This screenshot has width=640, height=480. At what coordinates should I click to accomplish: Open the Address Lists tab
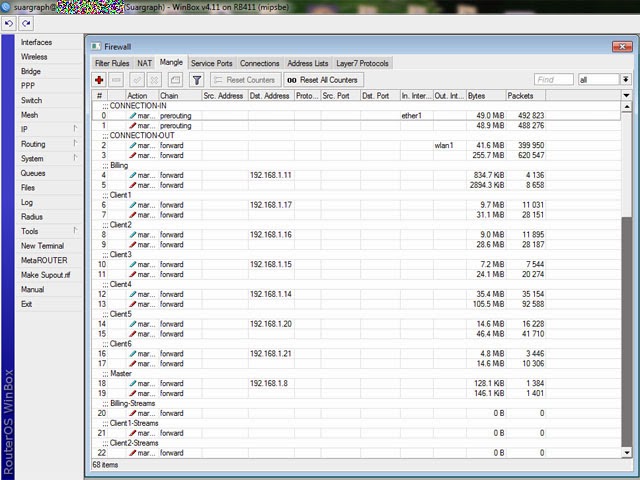pos(308,63)
